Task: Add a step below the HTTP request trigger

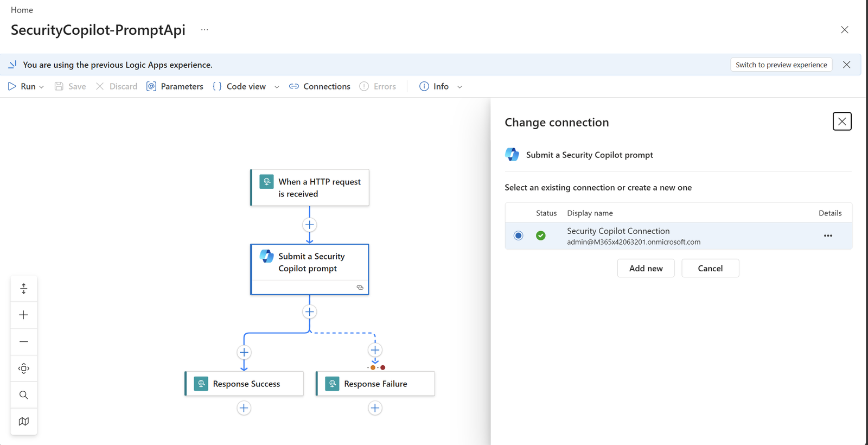Action: tap(310, 225)
